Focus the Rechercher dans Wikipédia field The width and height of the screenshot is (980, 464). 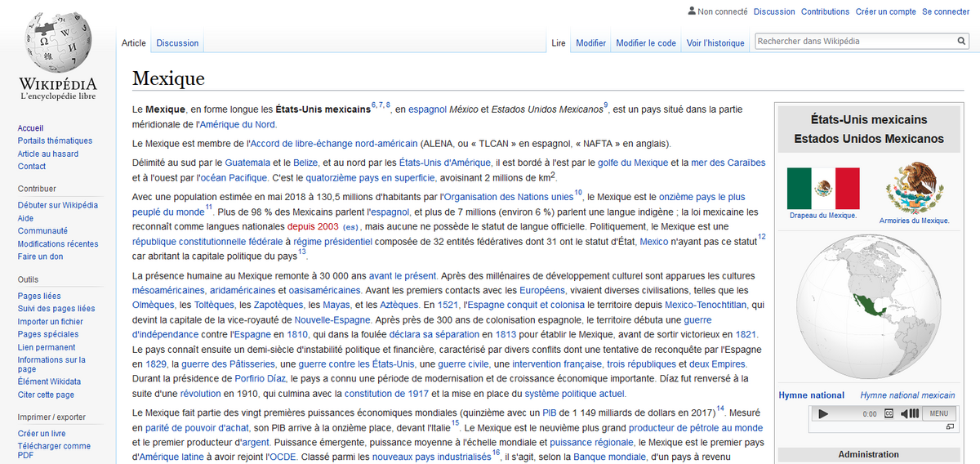[x=853, y=42]
